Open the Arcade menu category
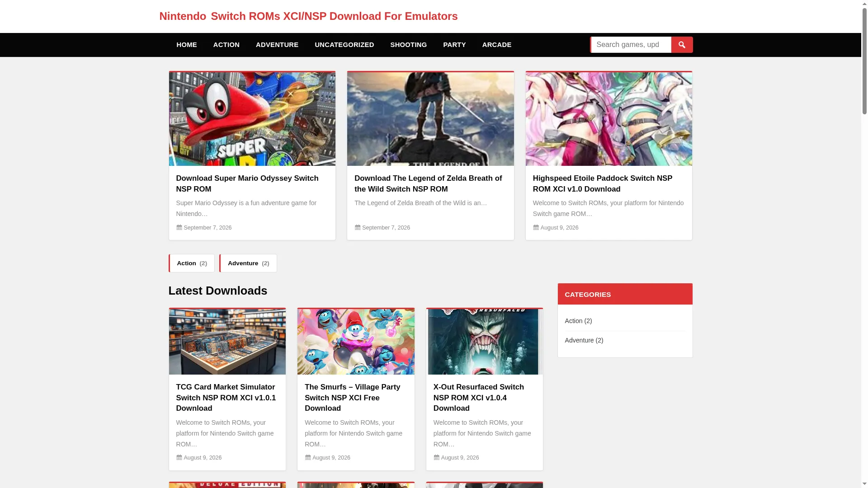 497,45
